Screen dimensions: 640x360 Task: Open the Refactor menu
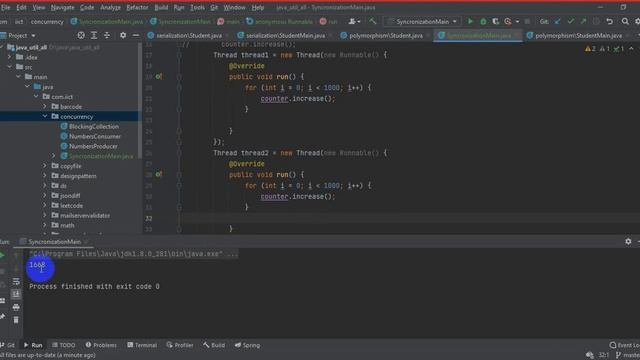point(137,7)
